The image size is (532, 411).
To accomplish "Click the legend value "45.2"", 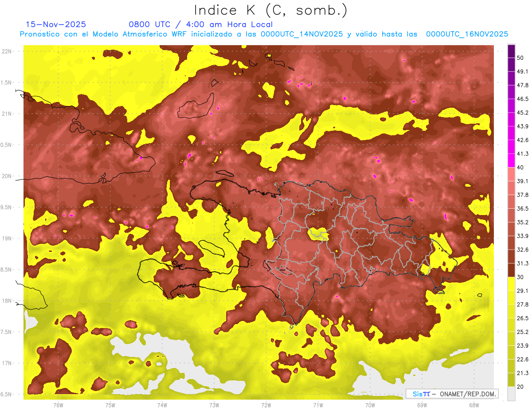I will pos(522,113).
